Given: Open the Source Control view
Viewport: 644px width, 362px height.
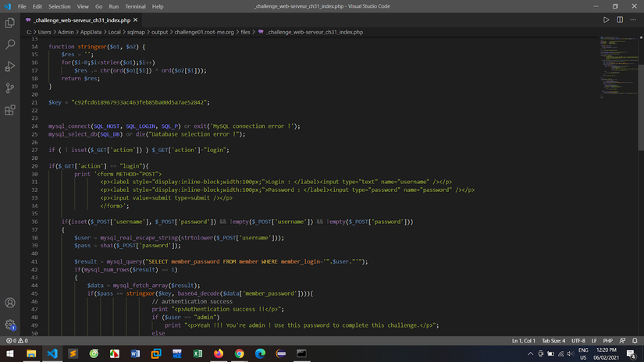Looking at the screenshot, I should [10, 88].
